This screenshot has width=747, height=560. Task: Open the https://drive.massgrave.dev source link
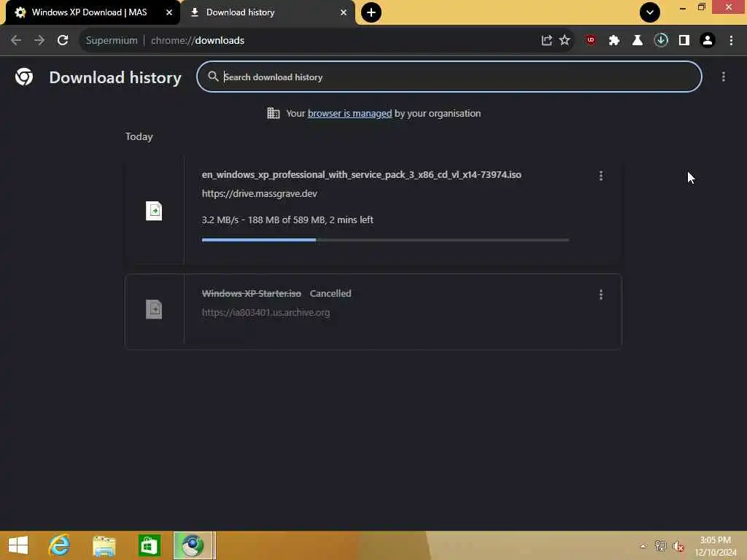[259, 194]
